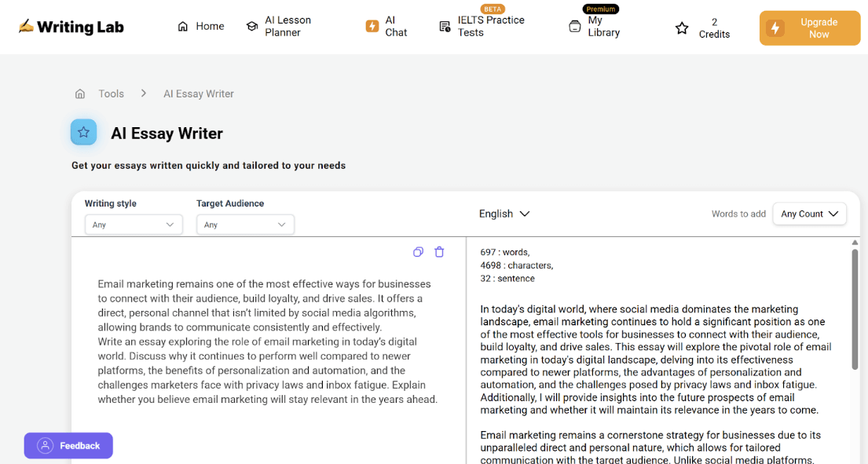Open the Any Count words dropdown
This screenshot has width=868, height=464.
(809, 214)
